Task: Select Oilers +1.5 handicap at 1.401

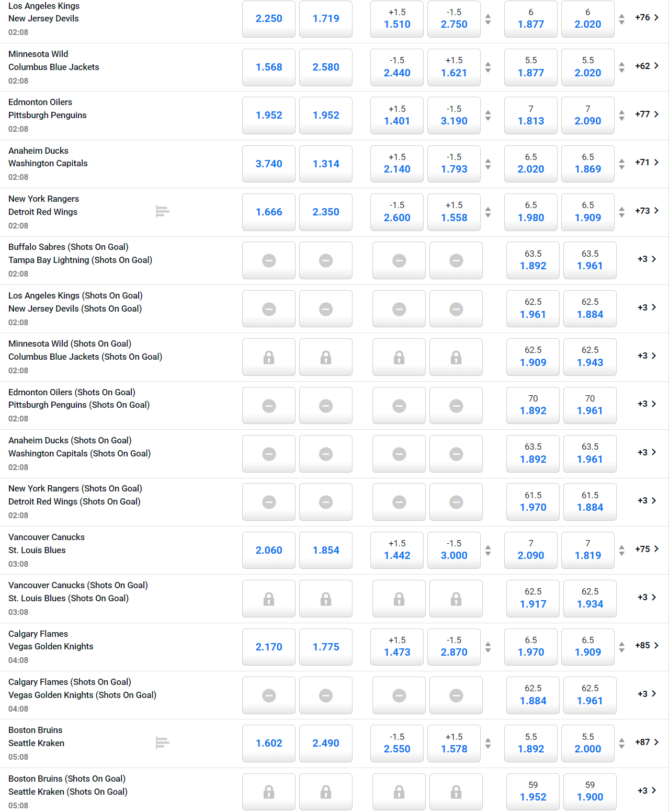Action: [x=397, y=116]
